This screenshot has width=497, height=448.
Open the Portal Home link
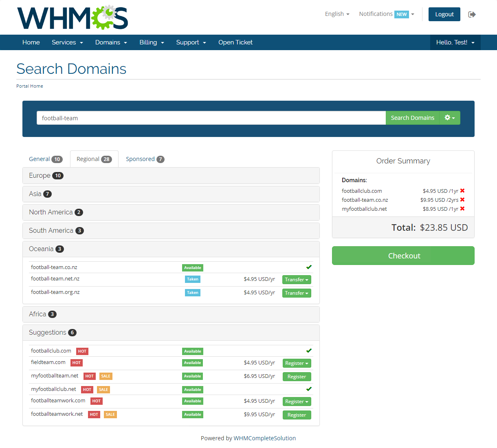click(29, 86)
